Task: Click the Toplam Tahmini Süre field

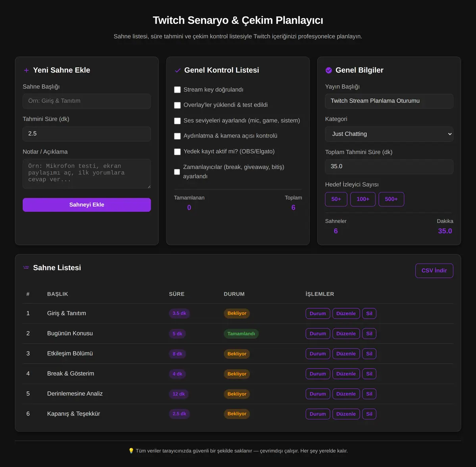Action: tap(389, 167)
